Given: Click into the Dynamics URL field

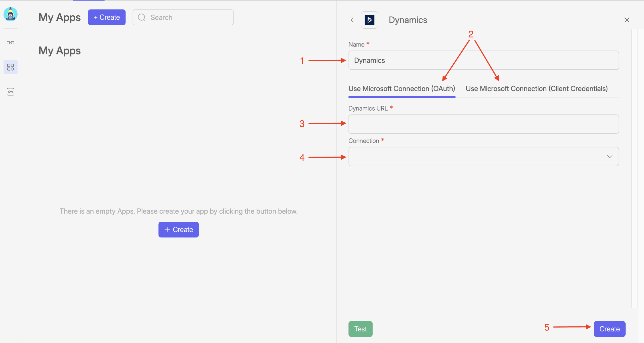Looking at the screenshot, I should point(483,124).
